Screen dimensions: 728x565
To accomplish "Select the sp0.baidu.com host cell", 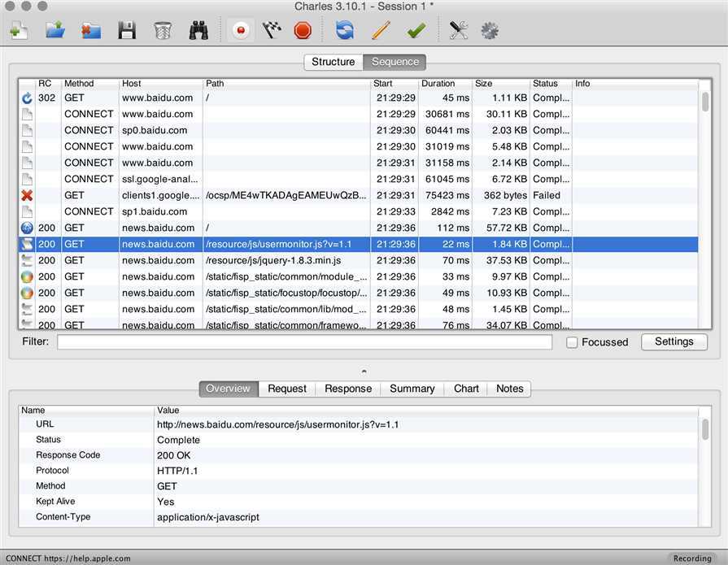I will point(160,130).
